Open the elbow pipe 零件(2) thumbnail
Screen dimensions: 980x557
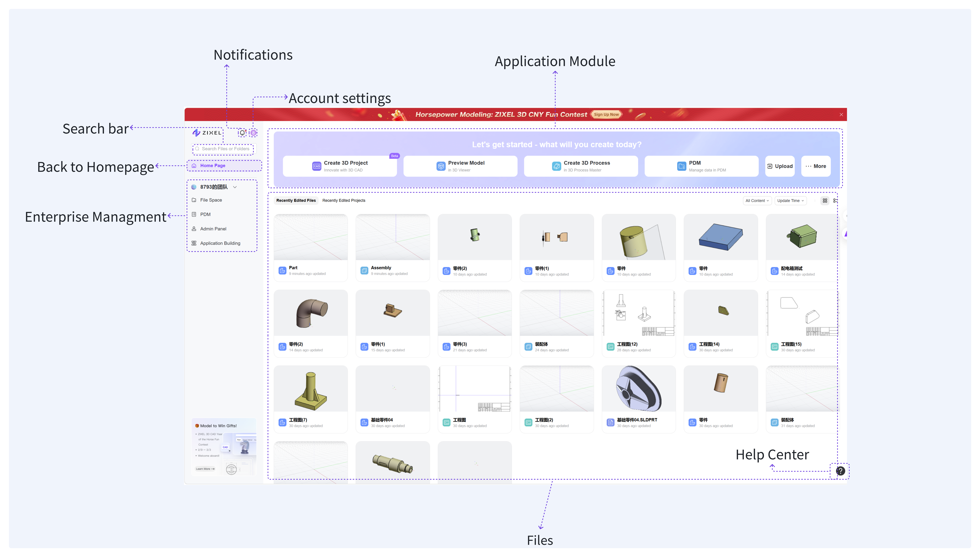tap(311, 313)
